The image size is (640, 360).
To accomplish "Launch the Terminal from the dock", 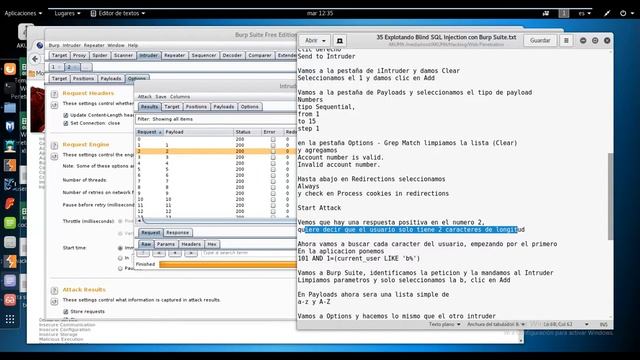I will tap(10, 88).
